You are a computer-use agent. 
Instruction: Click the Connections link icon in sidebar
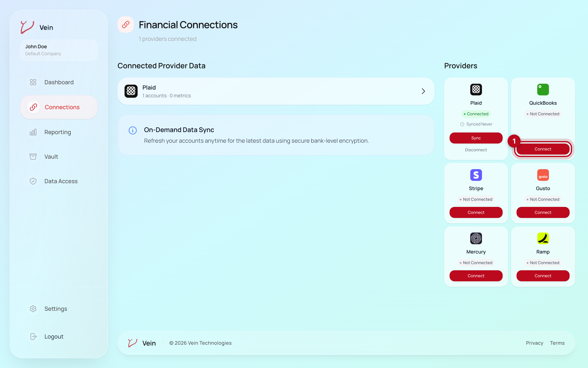click(x=33, y=107)
